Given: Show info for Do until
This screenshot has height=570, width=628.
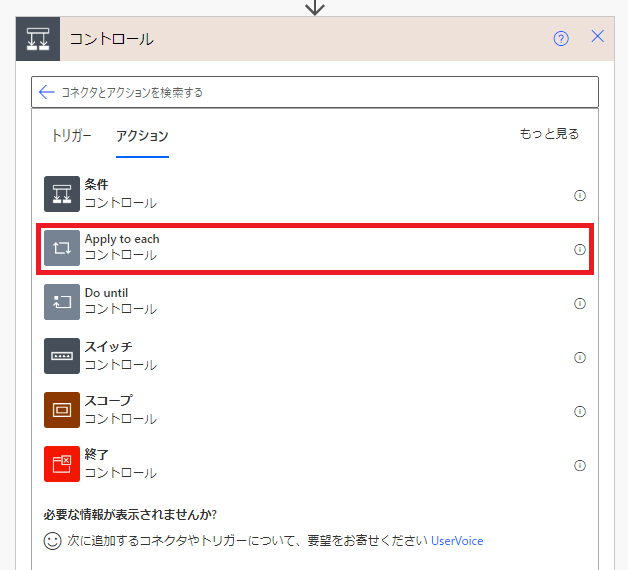Looking at the screenshot, I should click(580, 304).
